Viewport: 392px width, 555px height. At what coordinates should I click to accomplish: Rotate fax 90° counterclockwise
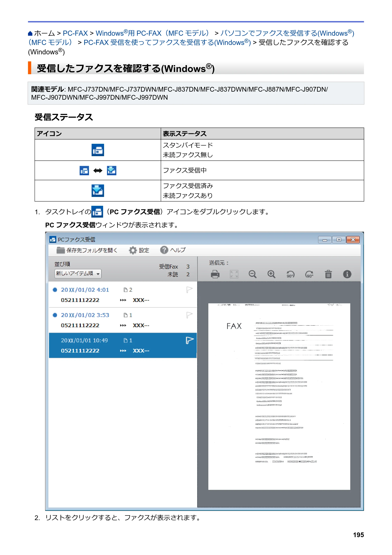tap(290, 274)
